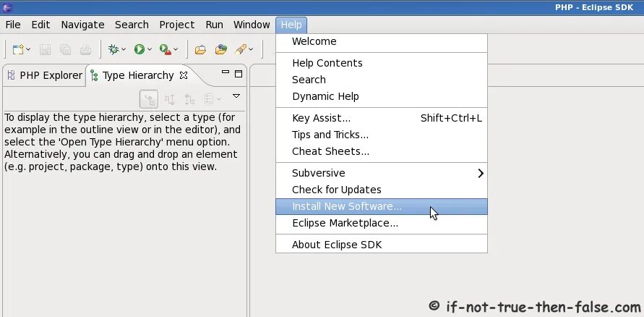Choose Install New Software from Help menu
This screenshot has width=644, height=317.
[x=346, y=206]
